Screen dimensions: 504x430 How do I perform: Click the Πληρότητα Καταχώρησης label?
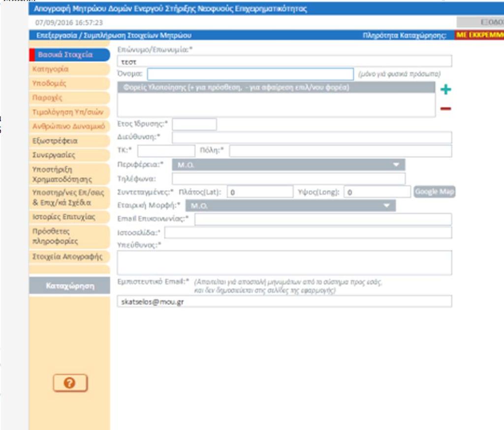405,35
